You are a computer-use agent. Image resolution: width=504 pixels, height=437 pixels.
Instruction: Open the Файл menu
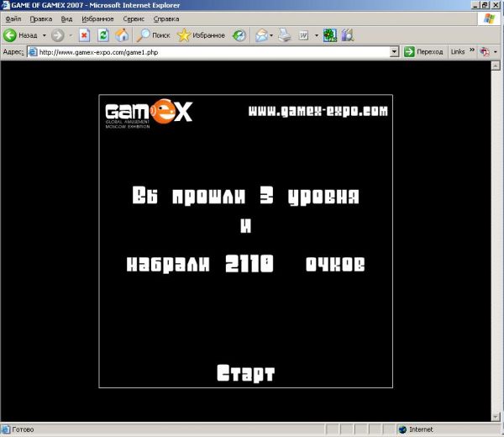tap(13, 18)
